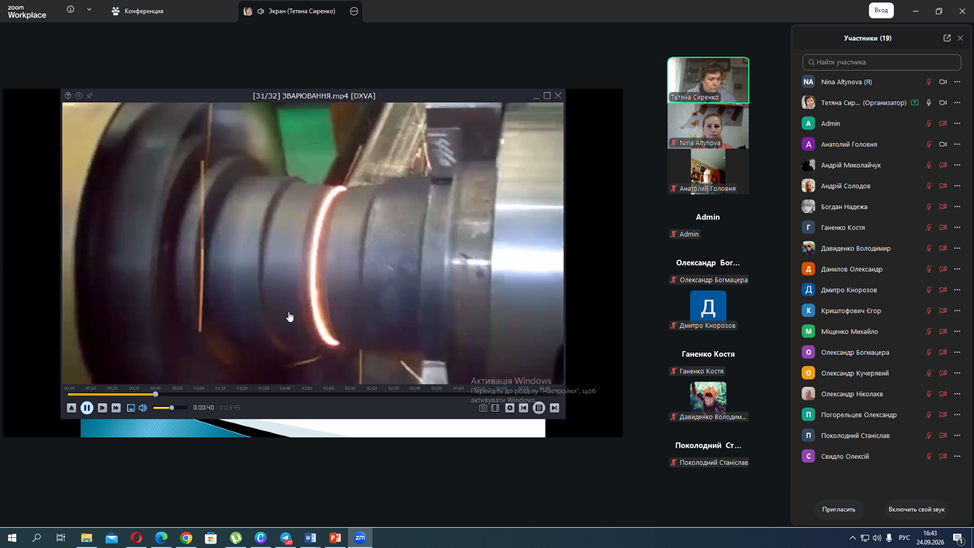Image resolution: width=974 pixels, height=548 pixels.
Task: Select Nina Altynova video thumbnail
Action: pyautogui.click(x=708, y=126)
